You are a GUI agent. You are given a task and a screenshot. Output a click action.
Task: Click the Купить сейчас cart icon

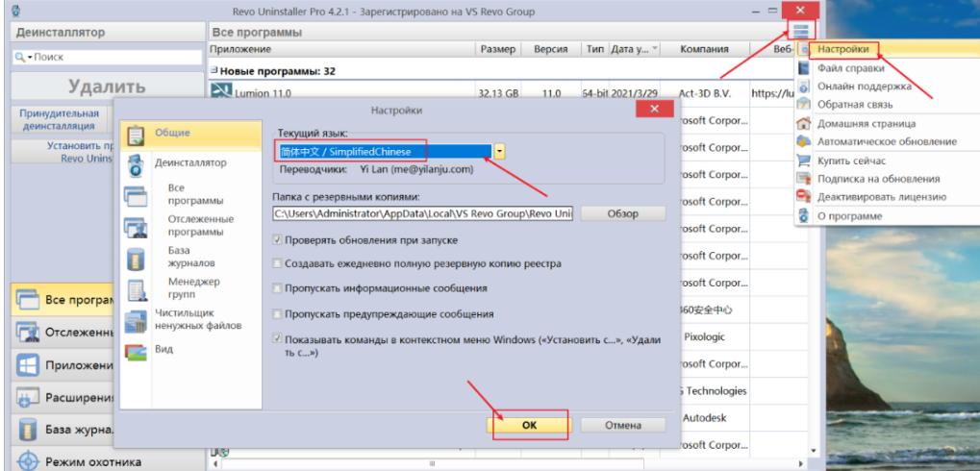(x=804, y=161)
